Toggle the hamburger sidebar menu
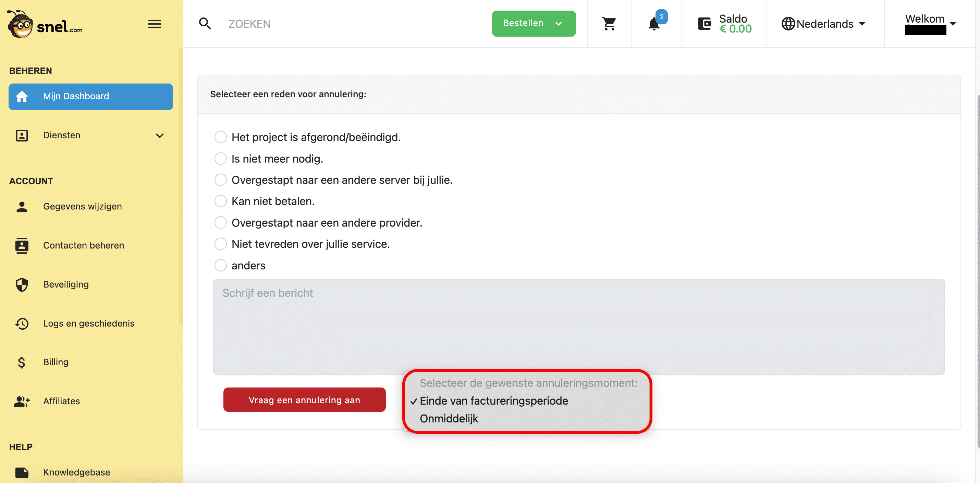This screenshot has height=483, width=980. coord(155,24)
